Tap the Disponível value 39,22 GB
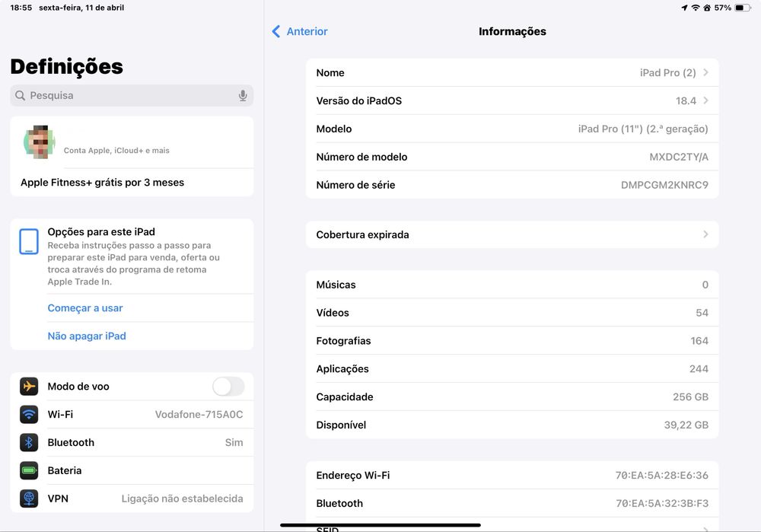This screenshot has width=761, height=532. (x=686, y=425)
